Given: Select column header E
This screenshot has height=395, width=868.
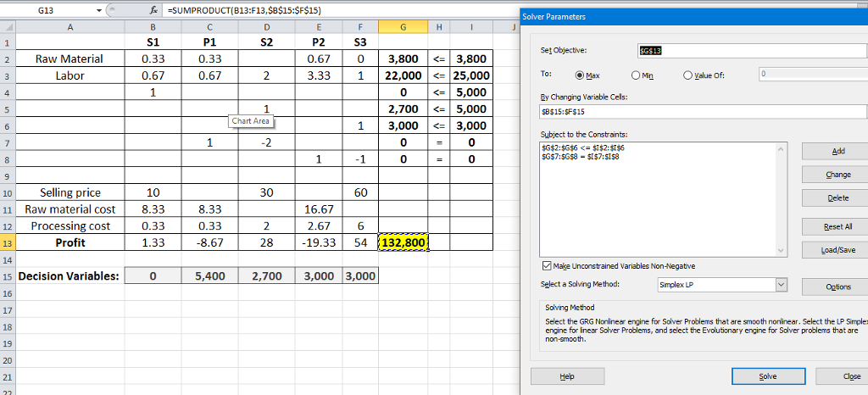Looking at the screenshot, I should (x=319, y=27).
